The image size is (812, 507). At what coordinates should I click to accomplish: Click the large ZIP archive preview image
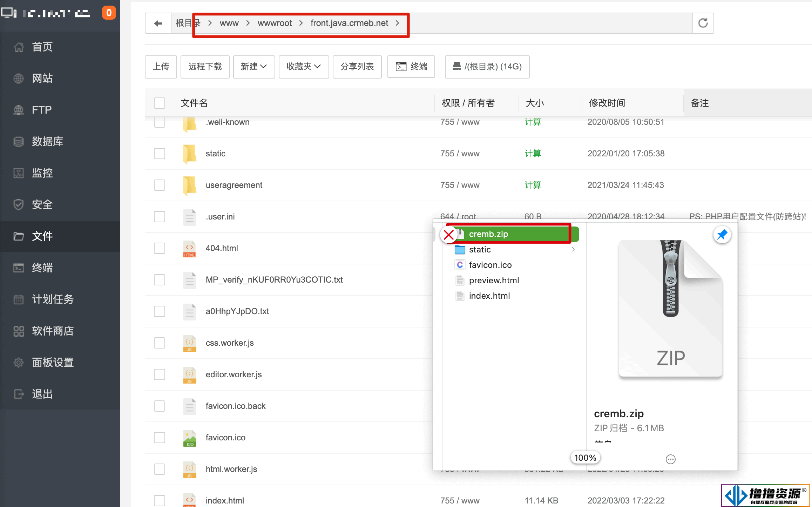coord(670,309)
